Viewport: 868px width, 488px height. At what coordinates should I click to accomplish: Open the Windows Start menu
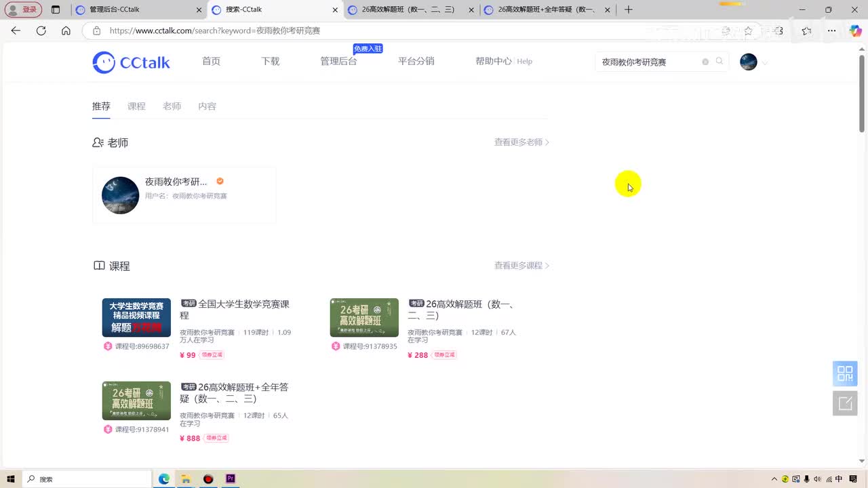[x=11, y=479]
